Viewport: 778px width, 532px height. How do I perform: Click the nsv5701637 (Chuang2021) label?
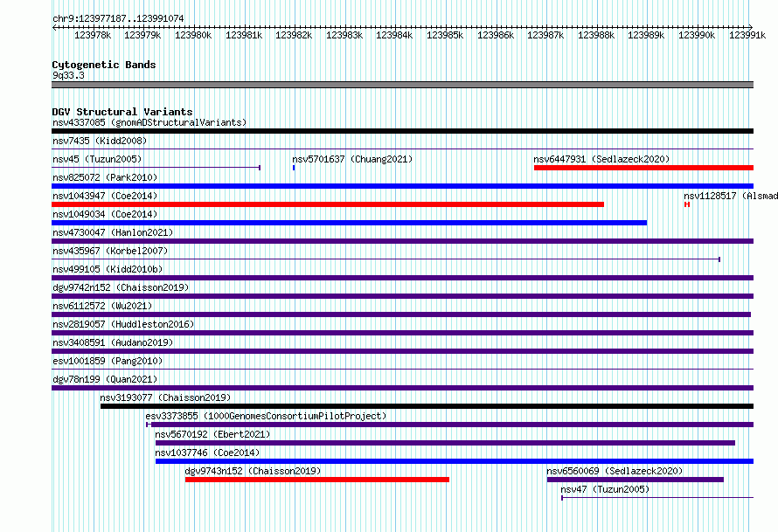(352, 159)
